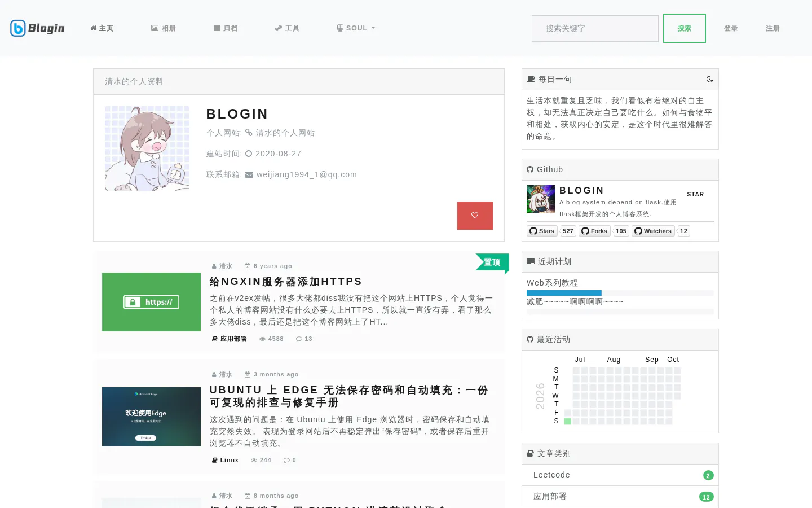Click BLOGIN title in Github card

pos(581,190)
